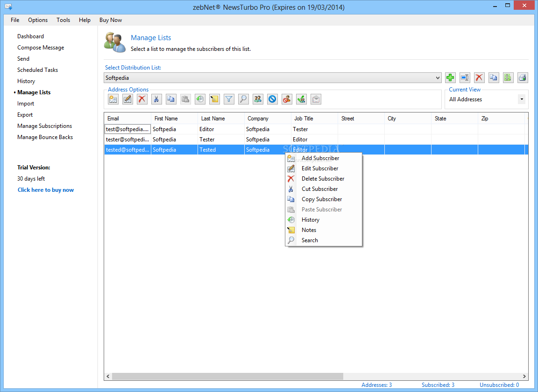Click the right arrow of horizontal scrollbar

(x=524, y=376)
